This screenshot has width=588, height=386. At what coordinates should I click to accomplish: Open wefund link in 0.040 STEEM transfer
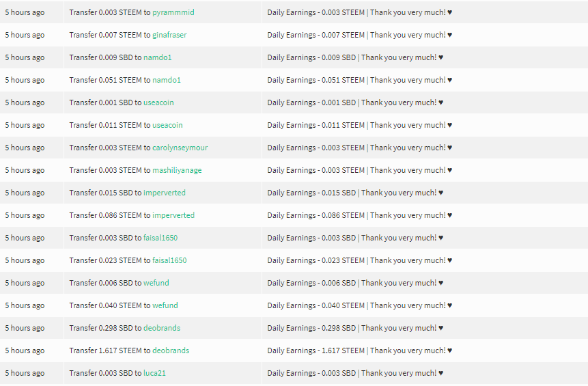click(x=165, y=305)
